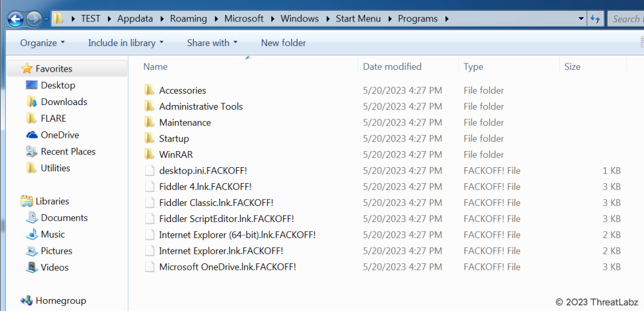
Task: Select the Accessories folder icon
Action: click(x=149, y=91)
